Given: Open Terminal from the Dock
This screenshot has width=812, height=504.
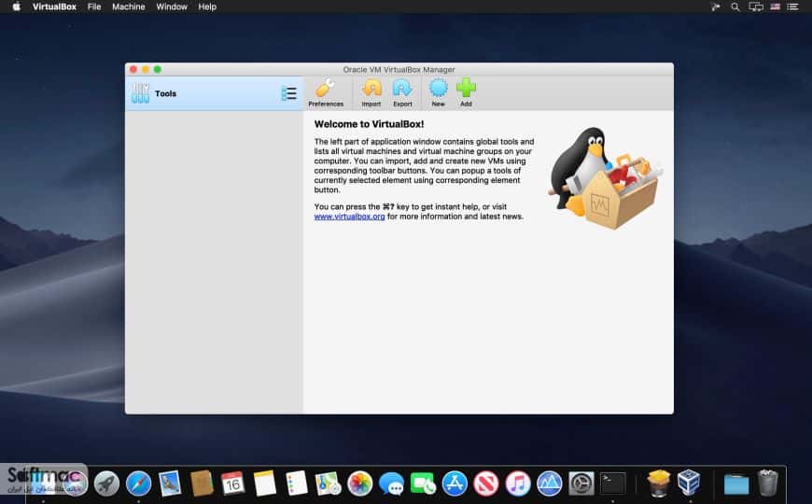Looking at the screenshot, I should [612, 483].
